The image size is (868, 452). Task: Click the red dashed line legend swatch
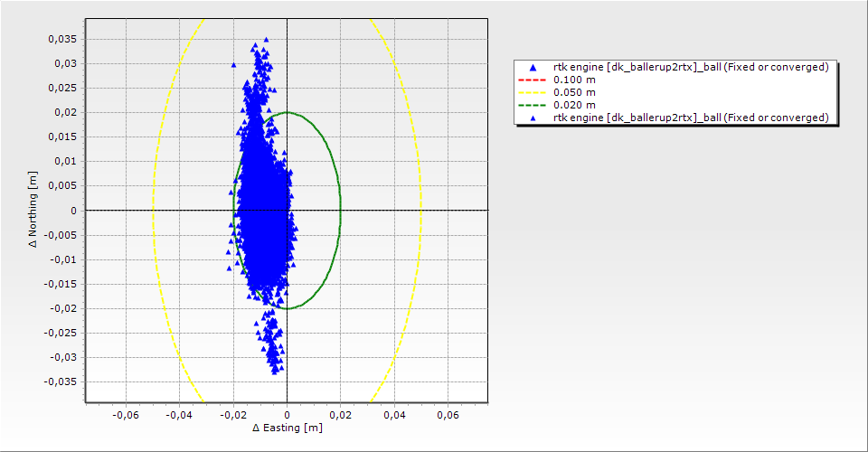[533, 80]
